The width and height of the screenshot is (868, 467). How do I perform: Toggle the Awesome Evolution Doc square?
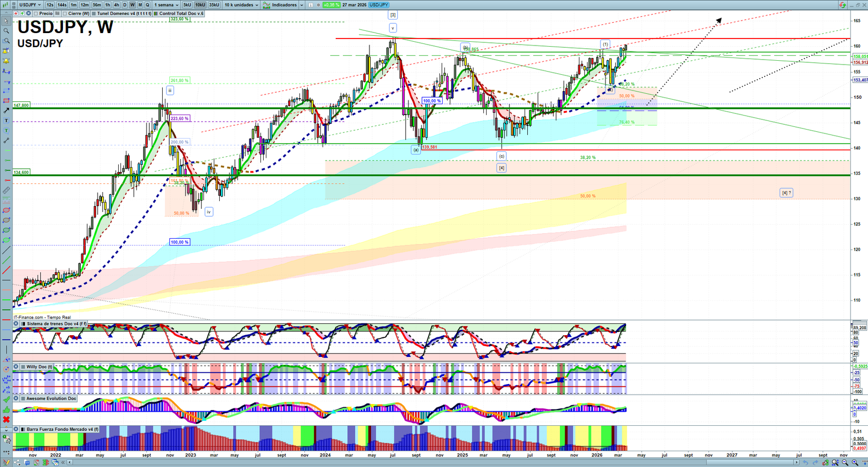tap(23, 399)
